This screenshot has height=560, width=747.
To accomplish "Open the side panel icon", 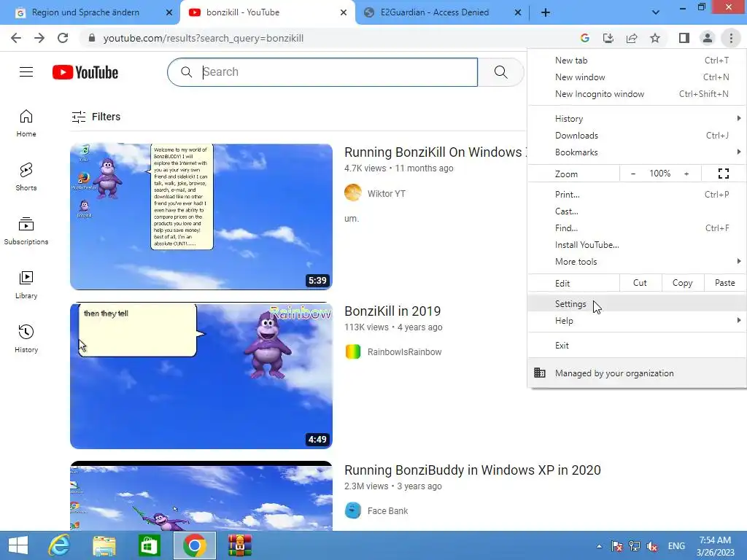I will tap(684, 38).
